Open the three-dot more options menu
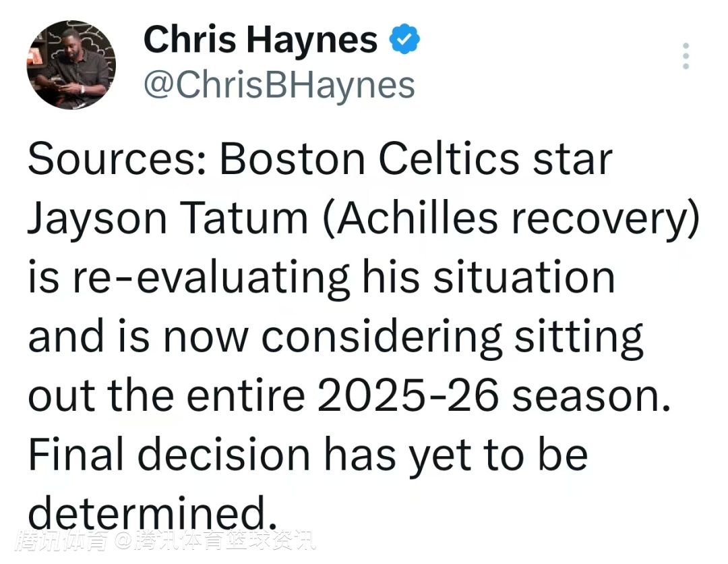This screenshot has height=564, width=728. [686, 56]
